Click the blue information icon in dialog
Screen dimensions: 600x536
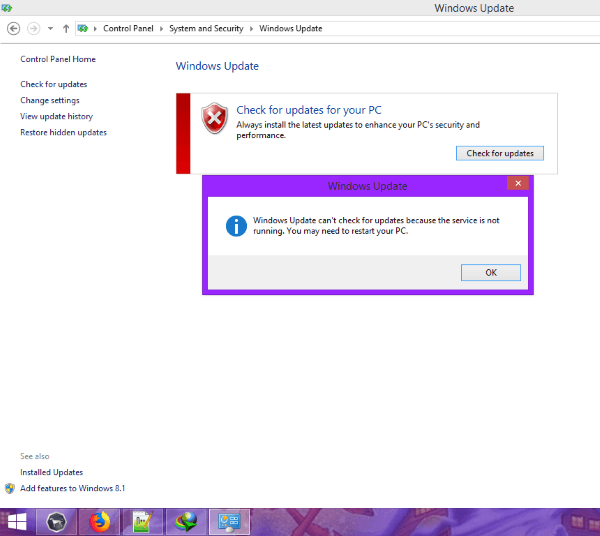click(236, 224)
